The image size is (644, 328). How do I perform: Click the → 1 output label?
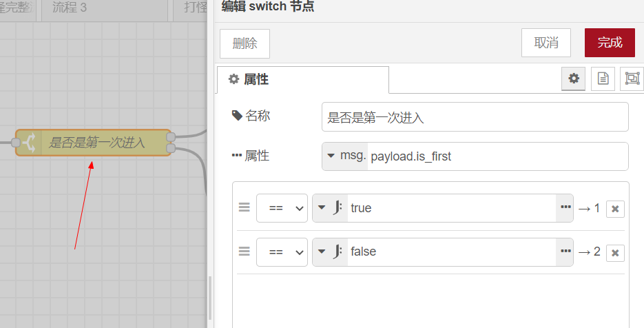click(589, 208)
